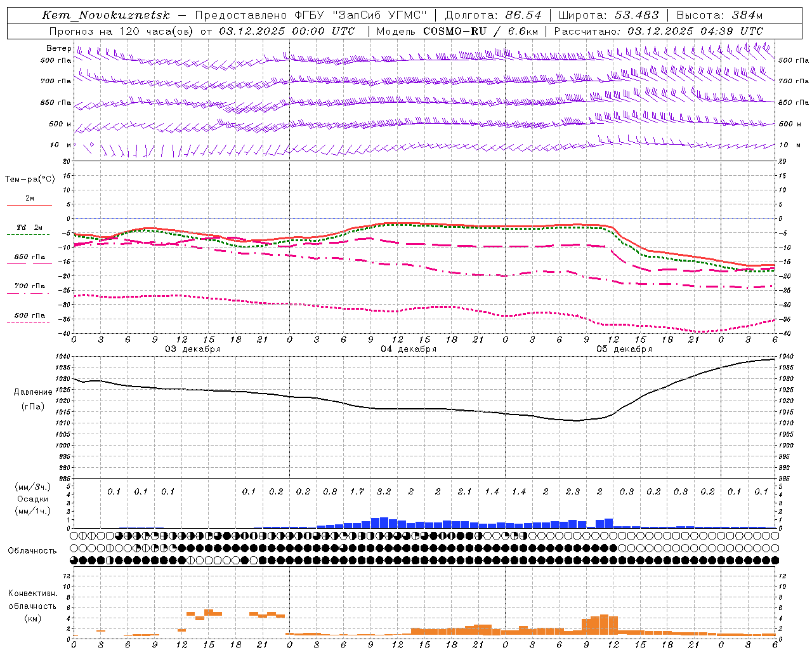
Task: Click the 3.2 precipitation value
Action: (x=384, y=492)
